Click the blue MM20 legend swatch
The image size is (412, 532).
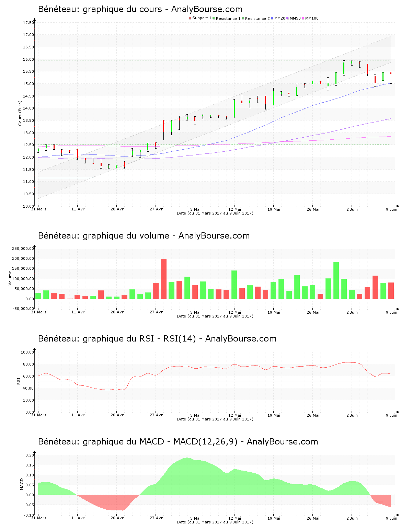coord(272,18)
